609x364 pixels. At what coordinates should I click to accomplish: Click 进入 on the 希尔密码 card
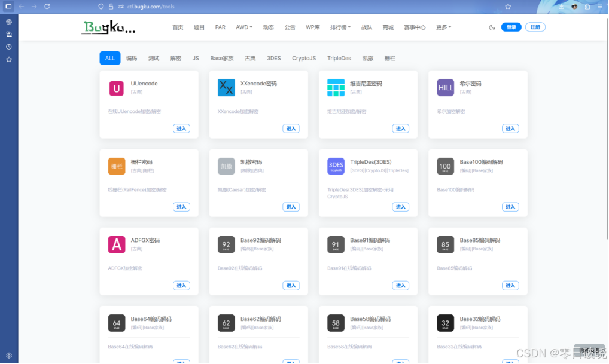coord(510,129)
